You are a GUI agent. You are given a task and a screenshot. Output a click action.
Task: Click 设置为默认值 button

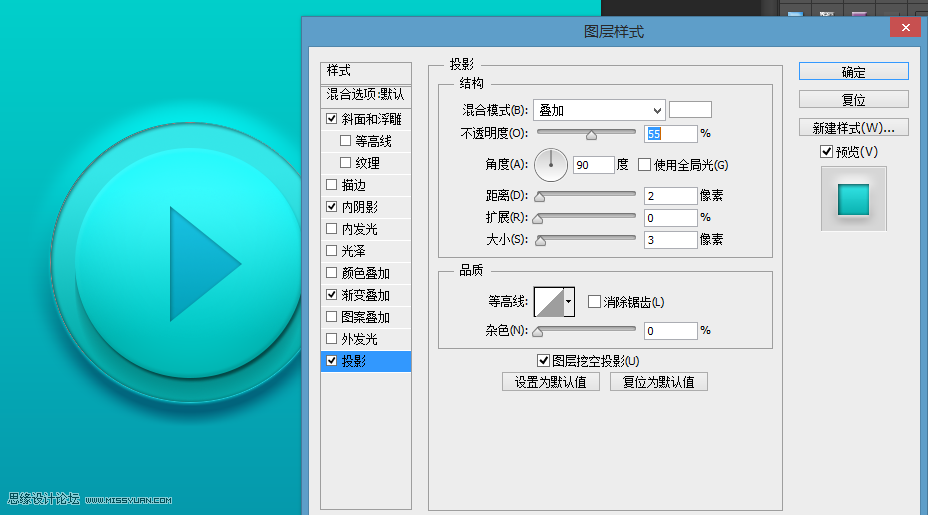click(x=550, y=382)
